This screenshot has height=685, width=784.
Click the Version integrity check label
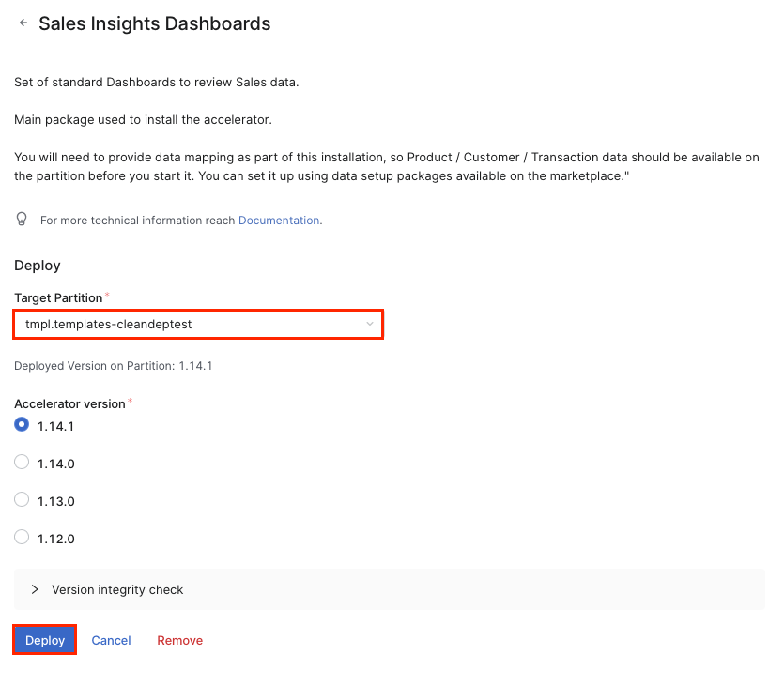[116, 589]
